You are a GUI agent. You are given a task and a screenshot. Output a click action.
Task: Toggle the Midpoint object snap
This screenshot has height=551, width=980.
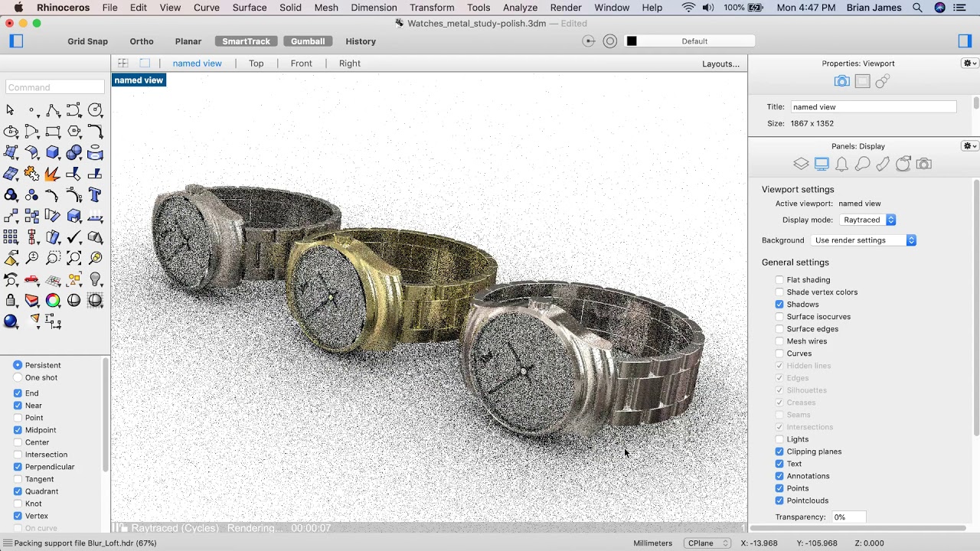[x=18, y=430]
